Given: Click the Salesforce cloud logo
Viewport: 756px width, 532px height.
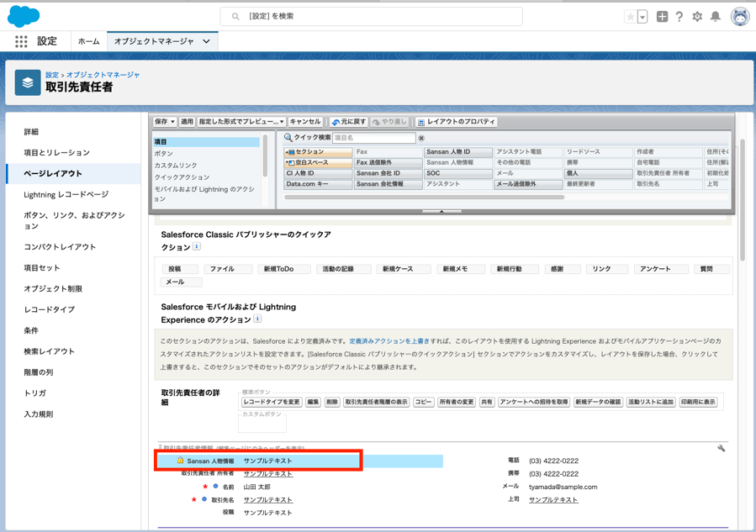Looking at the screenshot, I should point(24,16).
